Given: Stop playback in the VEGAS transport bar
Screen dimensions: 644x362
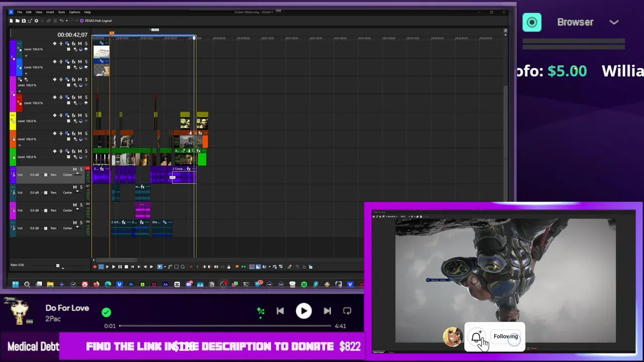Looking at the screenshot, I should click(126, 266).
